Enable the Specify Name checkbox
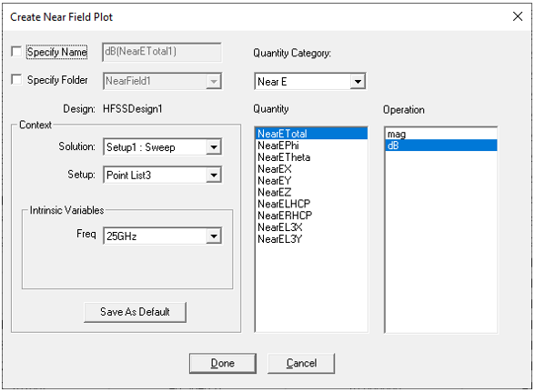The height and width of the screenshot is (392, 535). point(16,52)
